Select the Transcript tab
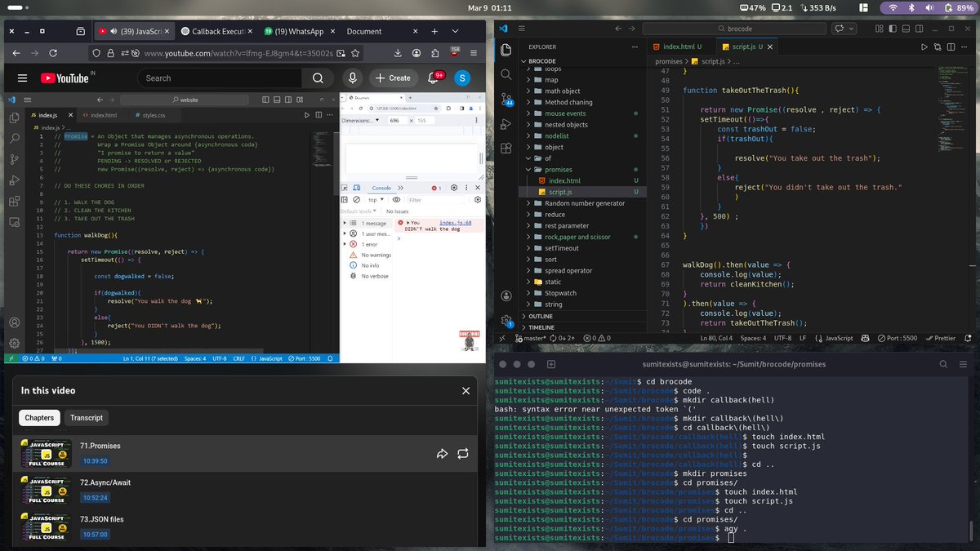The height and width of the screenshot is (551, 980). click(x=87, y=418)
